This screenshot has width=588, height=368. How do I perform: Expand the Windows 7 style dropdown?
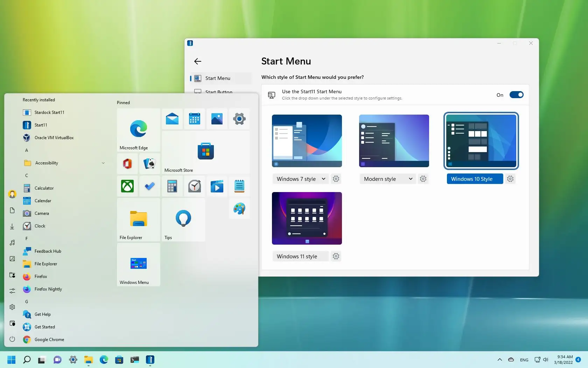click(x=300, y=179)
